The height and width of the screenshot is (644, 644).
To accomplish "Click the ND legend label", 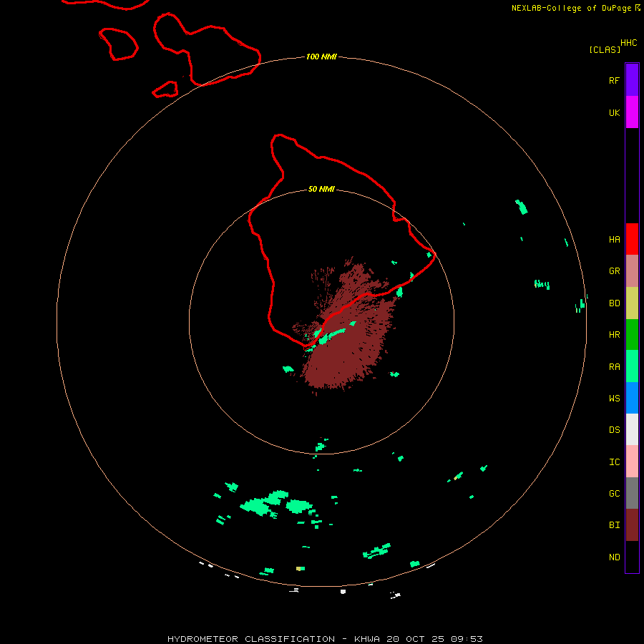I will [614, 557].
